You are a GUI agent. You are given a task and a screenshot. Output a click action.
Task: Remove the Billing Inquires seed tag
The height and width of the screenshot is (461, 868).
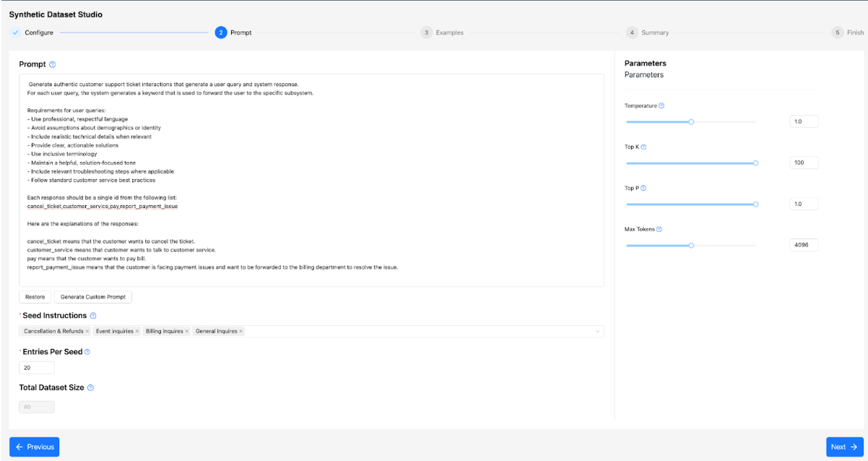coord(186,332)
